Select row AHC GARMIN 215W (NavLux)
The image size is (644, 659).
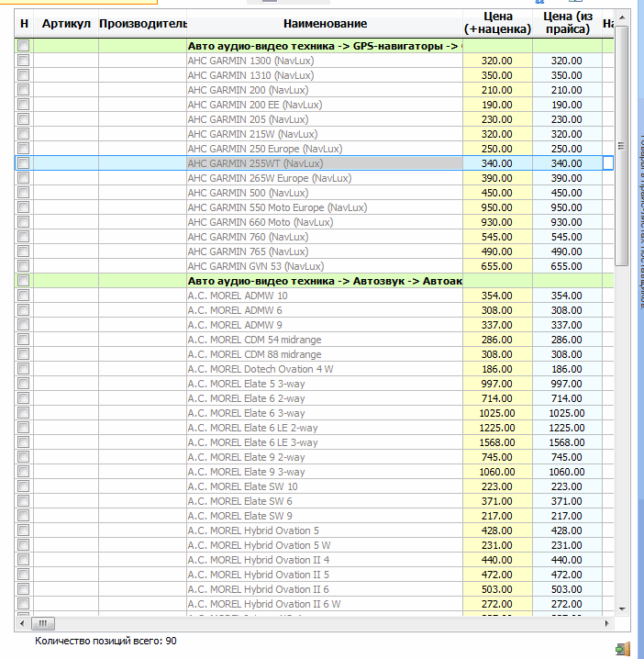point(315,134)
